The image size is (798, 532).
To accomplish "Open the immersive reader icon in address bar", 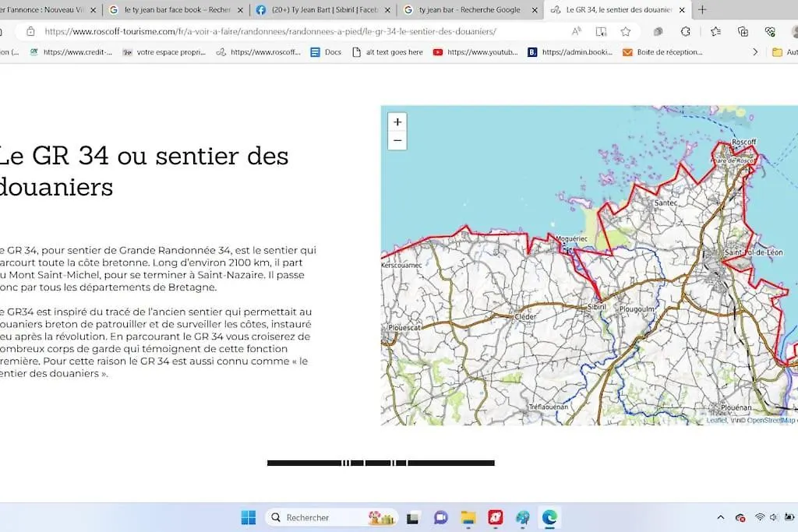I will (601, 31).
